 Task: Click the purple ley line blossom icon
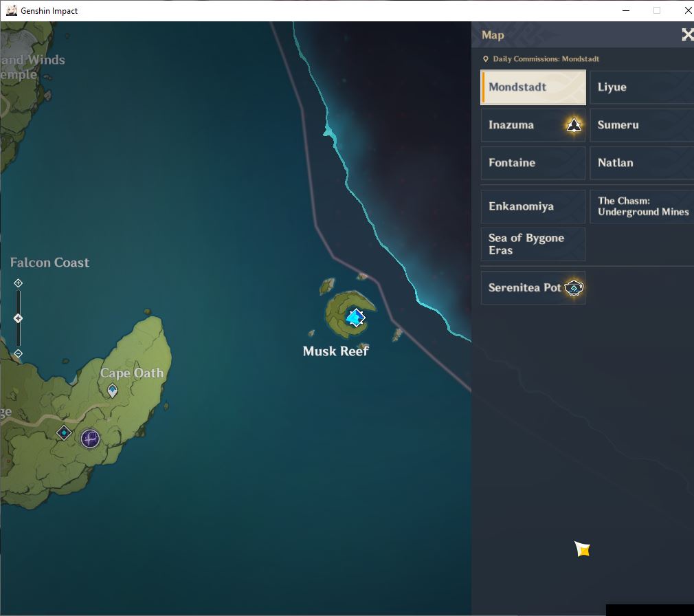[x=90, y=439]
